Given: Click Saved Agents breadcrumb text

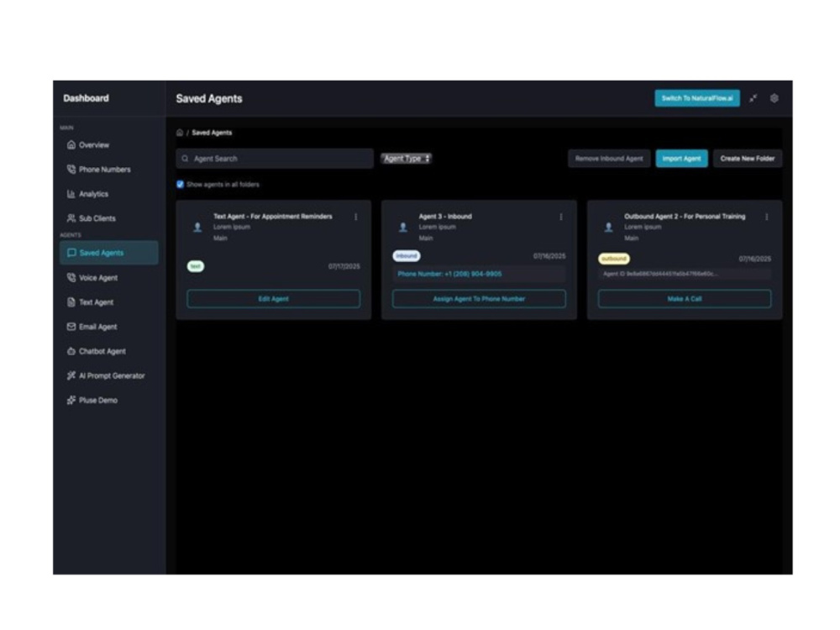Looking at the screenshot, I should [213, 133].
